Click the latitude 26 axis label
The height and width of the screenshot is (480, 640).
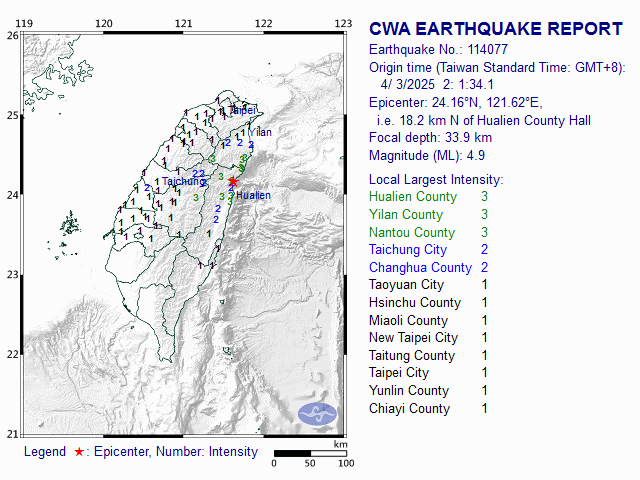tap(13, 35)
